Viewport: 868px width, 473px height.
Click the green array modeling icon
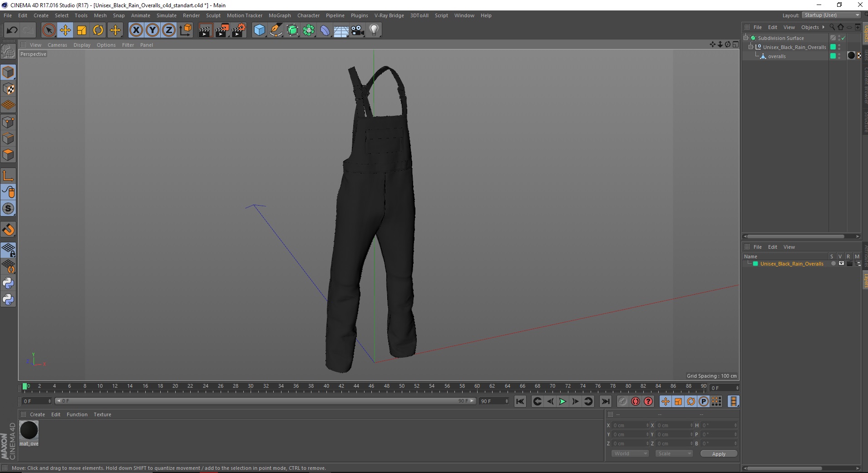tap(309, 30)
